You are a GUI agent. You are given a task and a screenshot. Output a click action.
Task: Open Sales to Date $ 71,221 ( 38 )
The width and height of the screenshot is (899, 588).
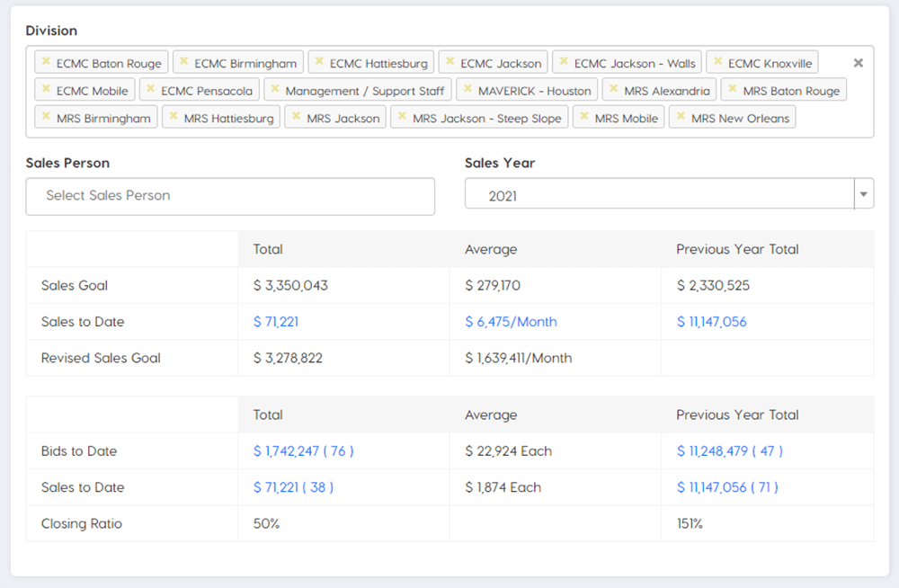point(294,487)
